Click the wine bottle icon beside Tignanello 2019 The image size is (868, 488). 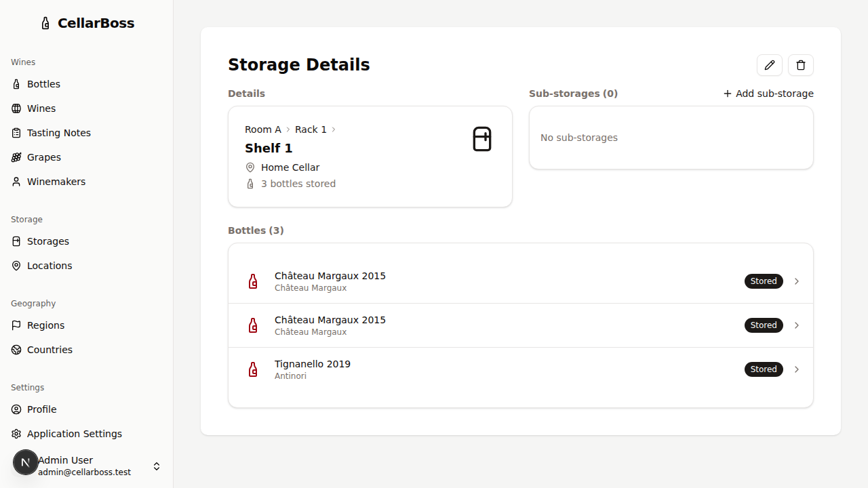(253, 369)
